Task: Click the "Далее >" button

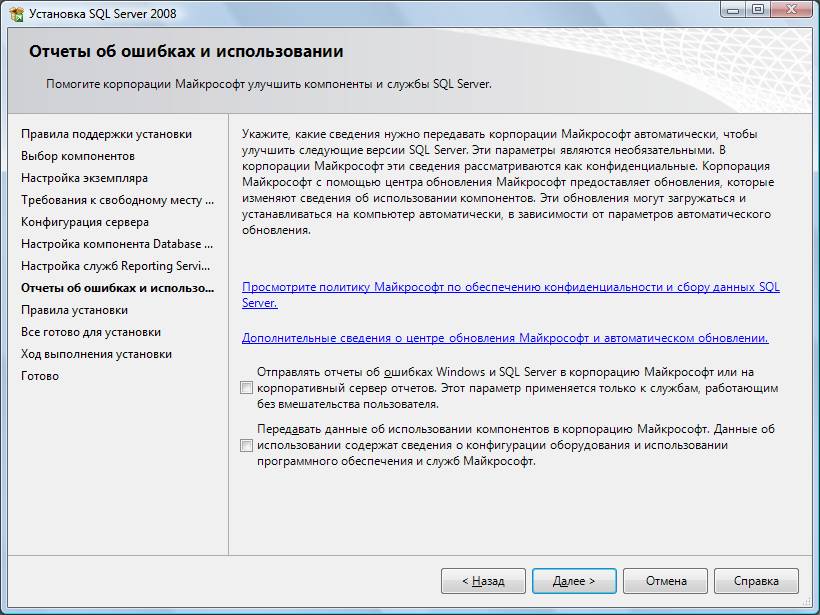Action: [x=573, y=581]
